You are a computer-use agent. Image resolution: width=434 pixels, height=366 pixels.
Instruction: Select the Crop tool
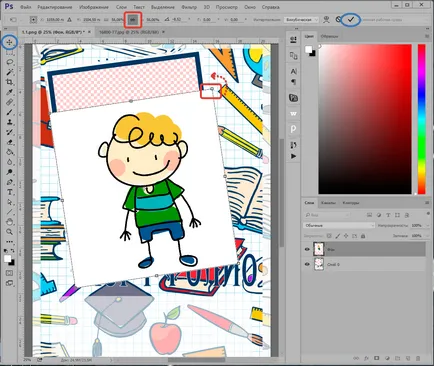[9, 82]
